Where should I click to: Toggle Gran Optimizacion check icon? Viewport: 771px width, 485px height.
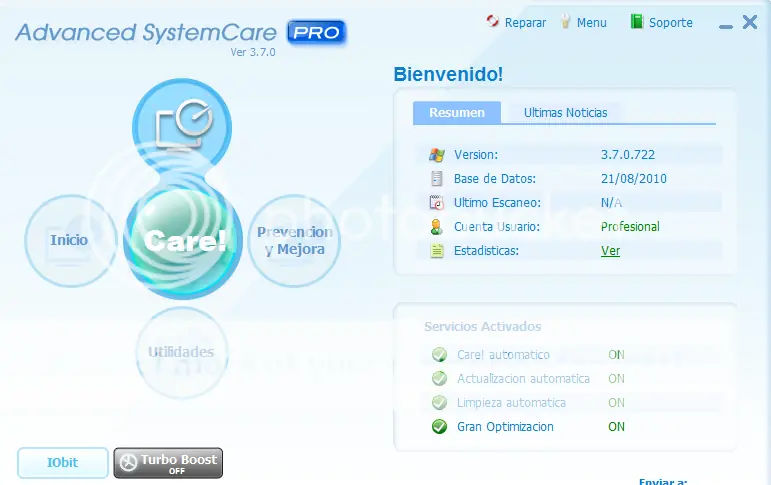click(439, 426)
